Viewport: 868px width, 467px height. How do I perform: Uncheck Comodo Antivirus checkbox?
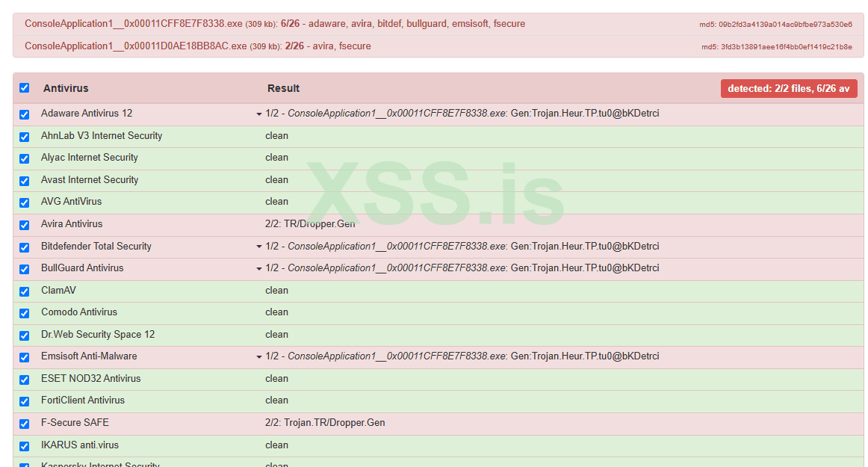pos(25,314)
